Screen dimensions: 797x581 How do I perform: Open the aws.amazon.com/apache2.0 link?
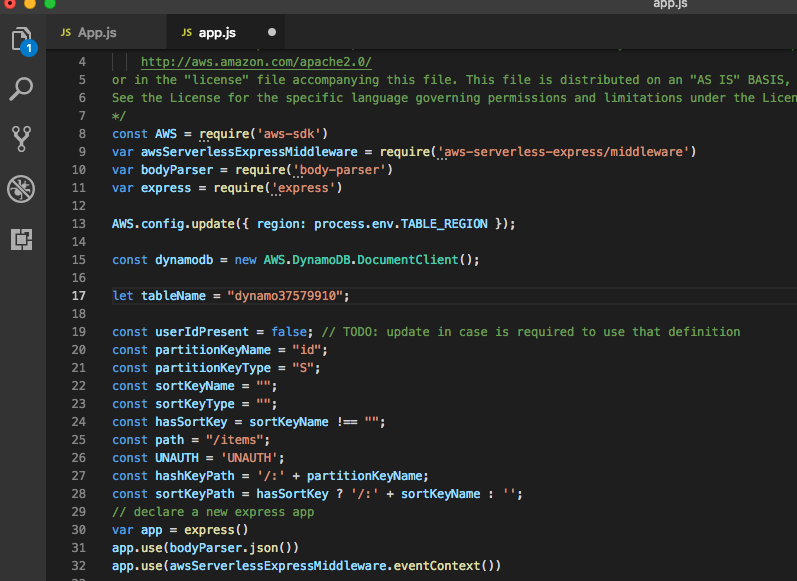coord(256,62)
